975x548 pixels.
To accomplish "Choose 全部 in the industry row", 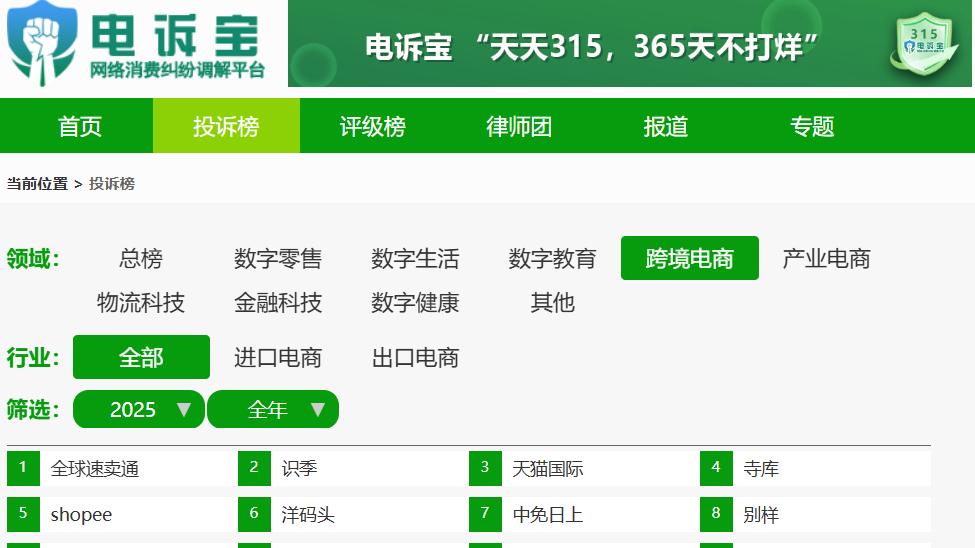I will click(x=141, y=357).
